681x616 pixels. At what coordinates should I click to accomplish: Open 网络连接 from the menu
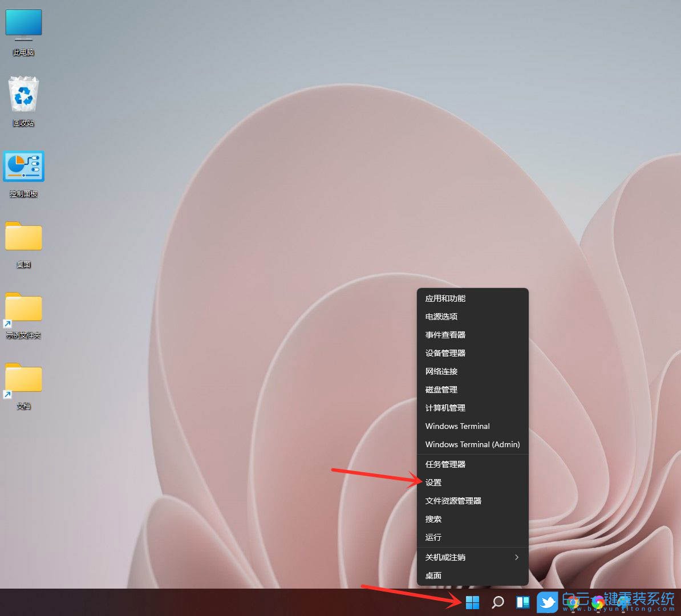(x=441, y=371)
